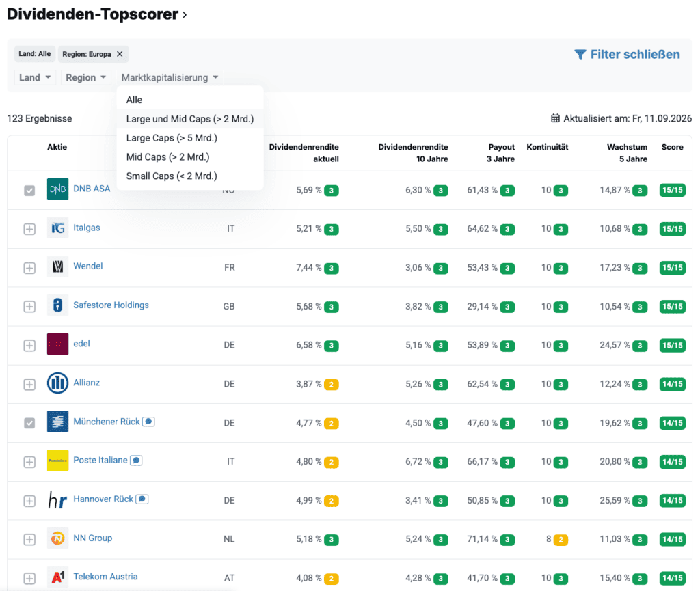The height and width of the screenshot is (591, 700).
Task: Click the Hannover Rück logo
Action: point(57,499)
